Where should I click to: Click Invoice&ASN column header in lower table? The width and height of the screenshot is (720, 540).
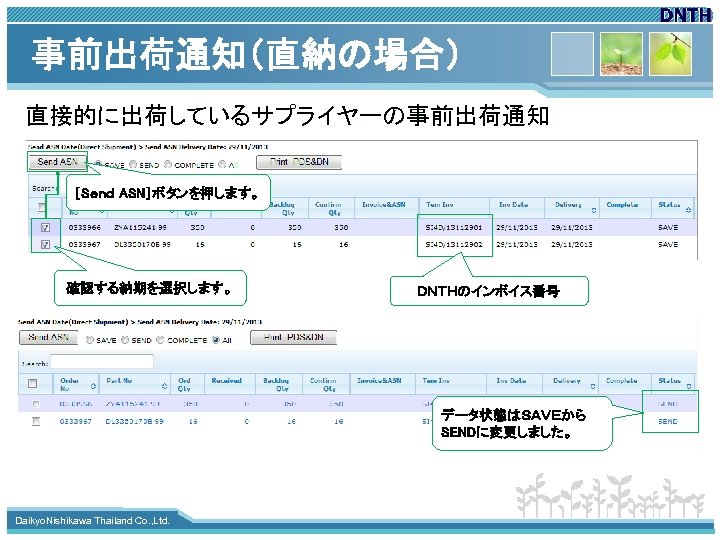[379, 381]
